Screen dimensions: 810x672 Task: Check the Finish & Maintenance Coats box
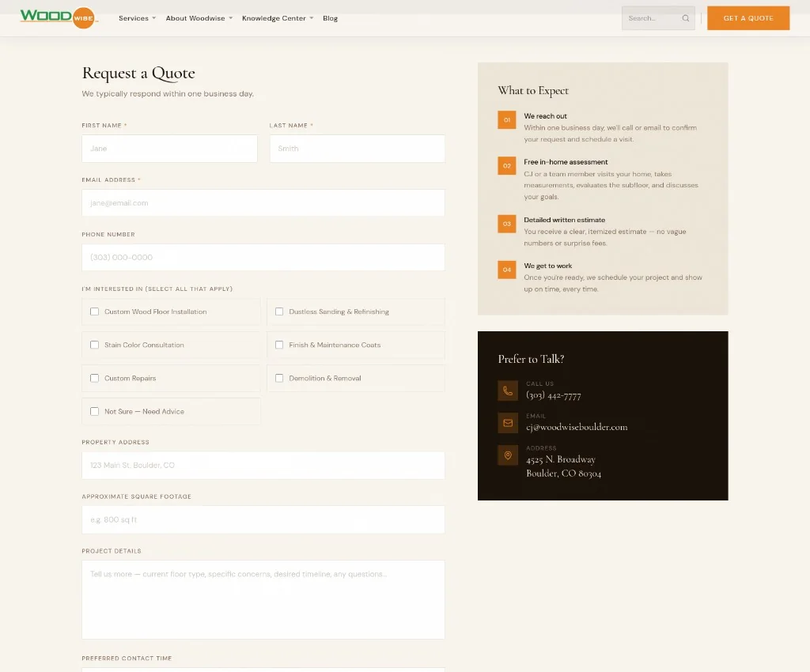click(x=279, y=345)
